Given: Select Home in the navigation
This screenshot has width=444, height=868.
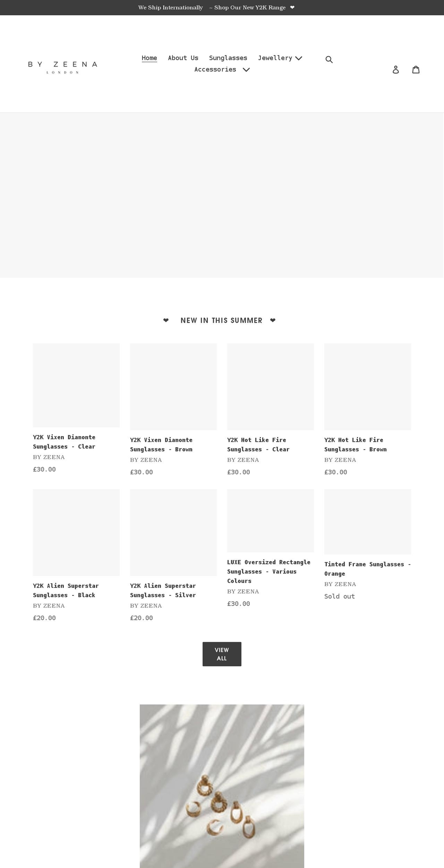Looking at the screenshot, I should point(149,58).
